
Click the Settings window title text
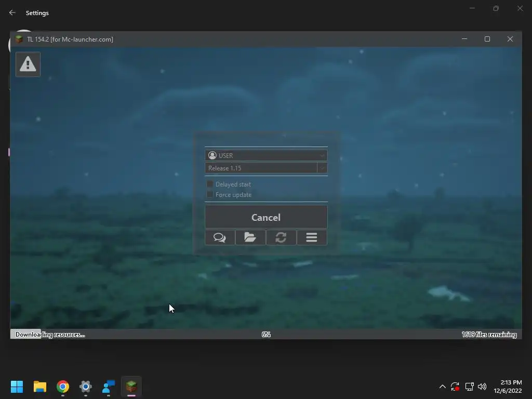(x=37, y=13)
